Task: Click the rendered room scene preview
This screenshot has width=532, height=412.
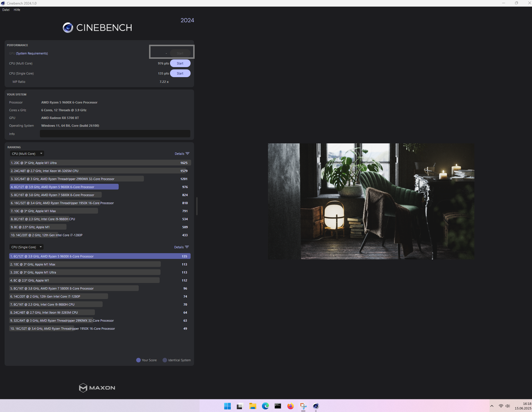Action: point(371,201)
